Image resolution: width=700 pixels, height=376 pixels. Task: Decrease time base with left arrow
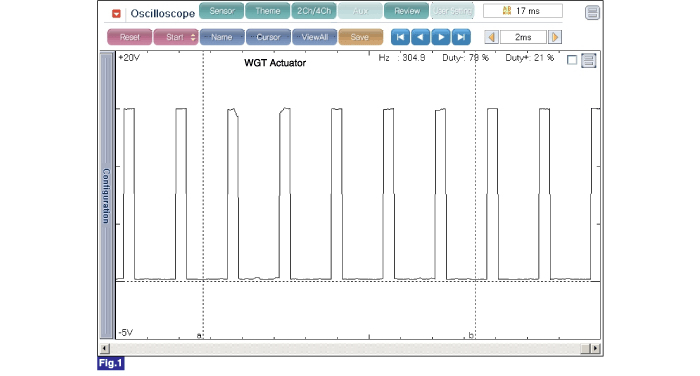click(492, 37)
